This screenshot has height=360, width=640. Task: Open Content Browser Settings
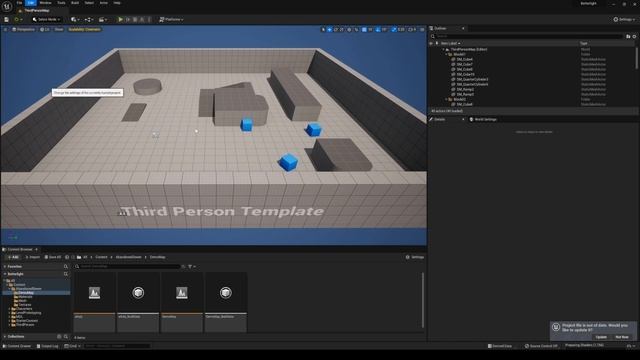[415, 257]
